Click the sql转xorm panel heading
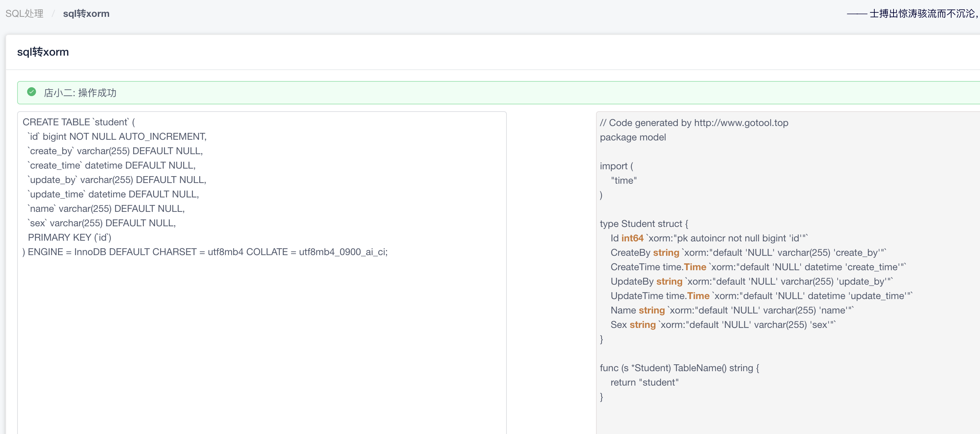 (43, 52)
